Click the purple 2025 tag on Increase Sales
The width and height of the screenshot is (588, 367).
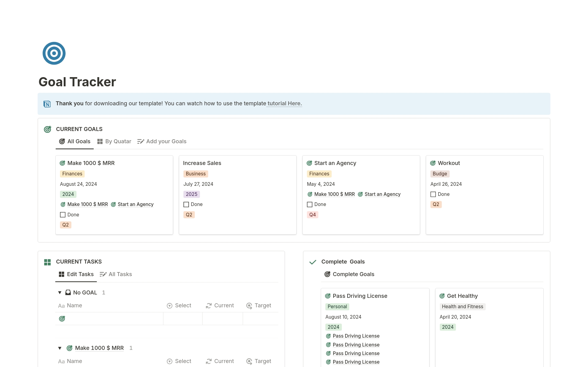[191, 194]
